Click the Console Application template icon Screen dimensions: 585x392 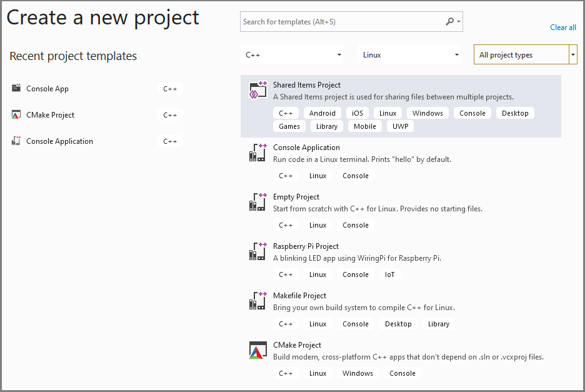[257, 152]
